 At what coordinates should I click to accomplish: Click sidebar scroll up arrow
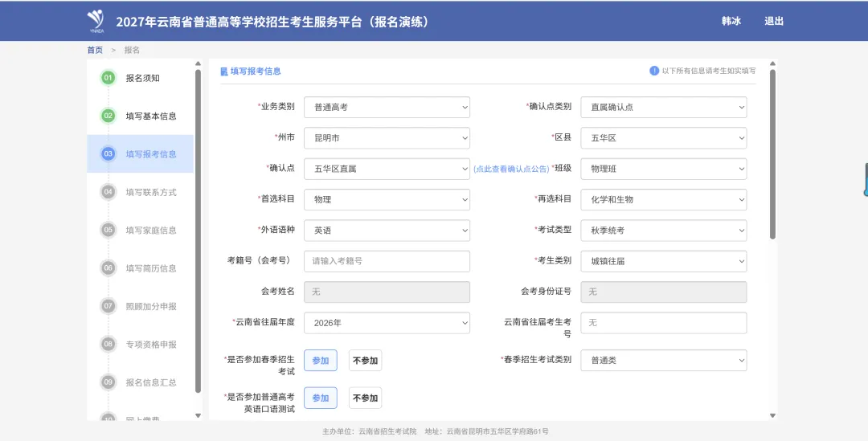pyautogui.click(x=199, y=63)
